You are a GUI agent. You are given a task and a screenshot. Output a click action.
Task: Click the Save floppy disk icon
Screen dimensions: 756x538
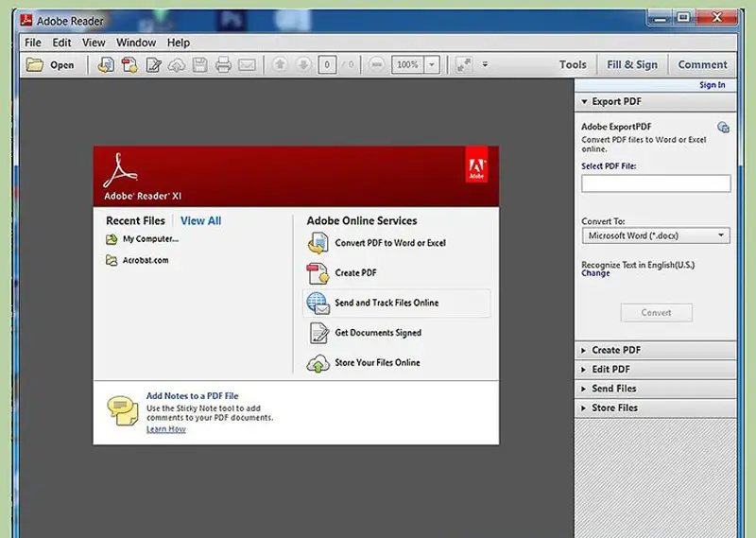pos(200,64)
